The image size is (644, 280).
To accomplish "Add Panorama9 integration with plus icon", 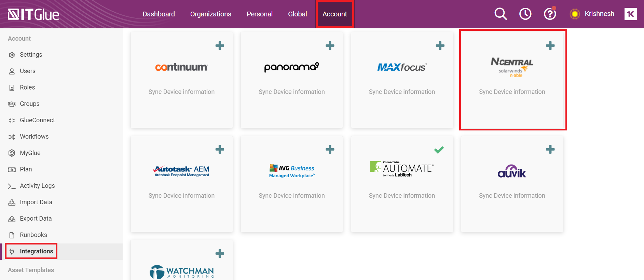I will (x=330, y=45).
